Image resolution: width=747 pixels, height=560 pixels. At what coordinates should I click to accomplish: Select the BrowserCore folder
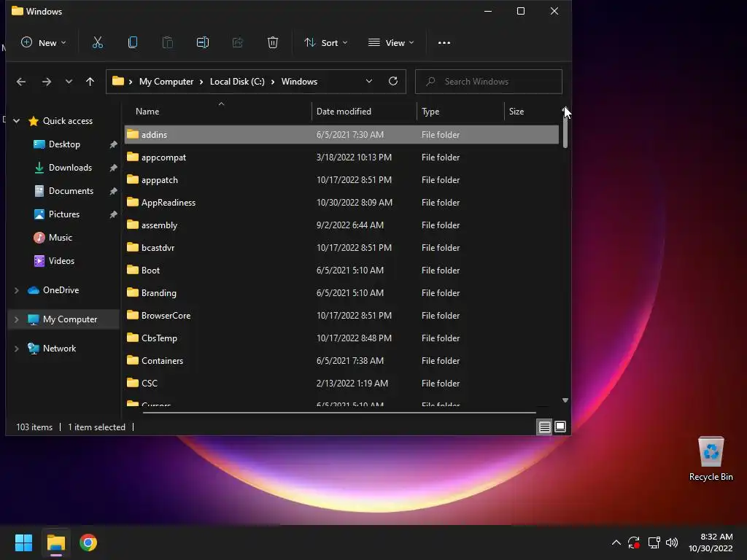coord(341,316)
